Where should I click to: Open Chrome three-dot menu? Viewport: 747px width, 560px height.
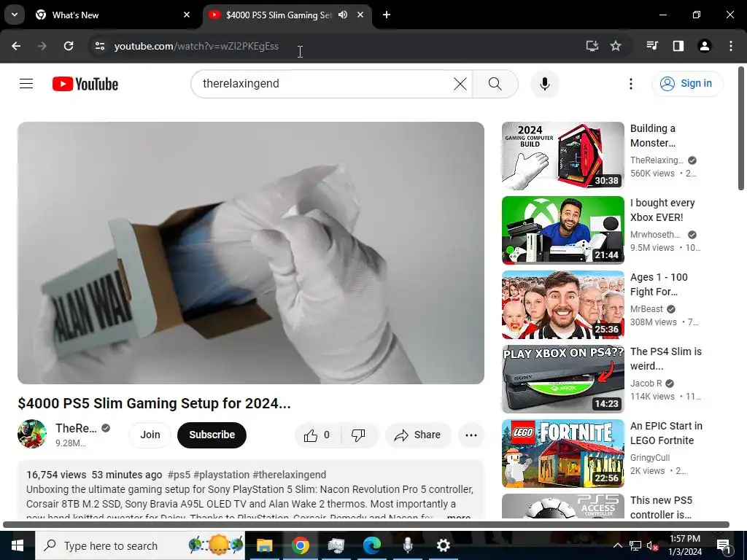(731, 46)
